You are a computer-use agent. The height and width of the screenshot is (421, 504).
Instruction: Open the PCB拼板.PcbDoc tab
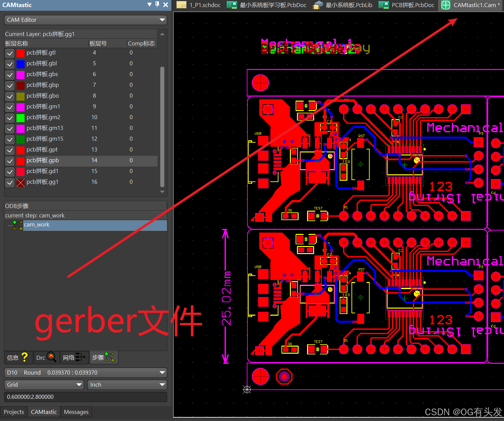coord(407,5)
